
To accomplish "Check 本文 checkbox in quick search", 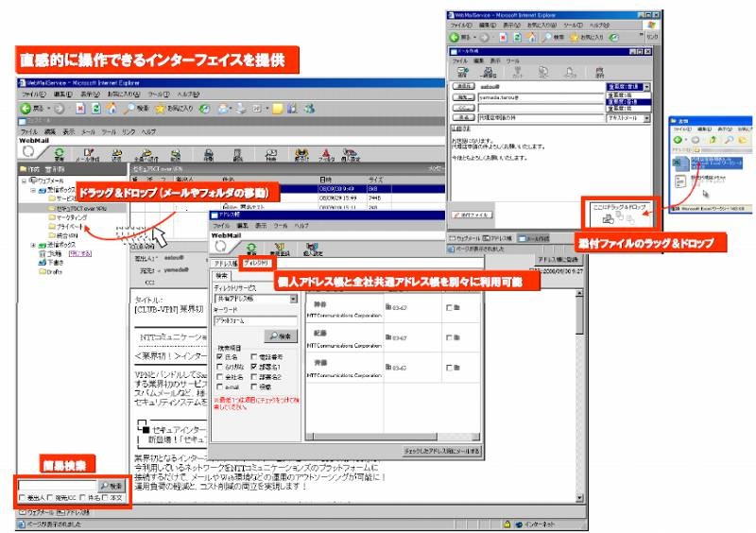I will [x=105, y=497].
